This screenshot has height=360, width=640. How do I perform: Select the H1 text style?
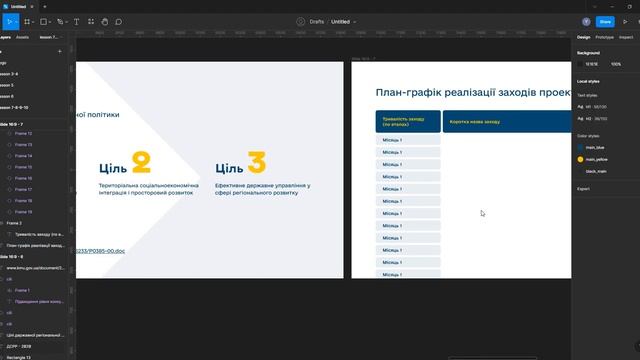click(x=592, y=107)
